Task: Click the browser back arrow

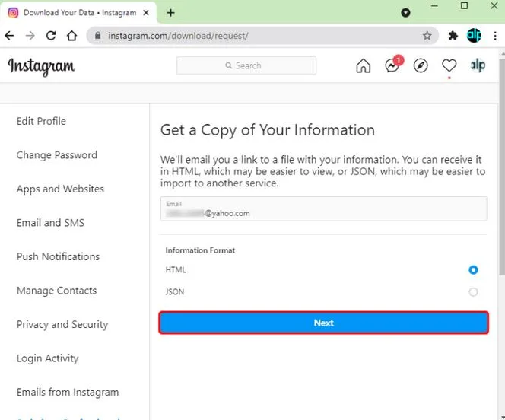Action: 10,36
